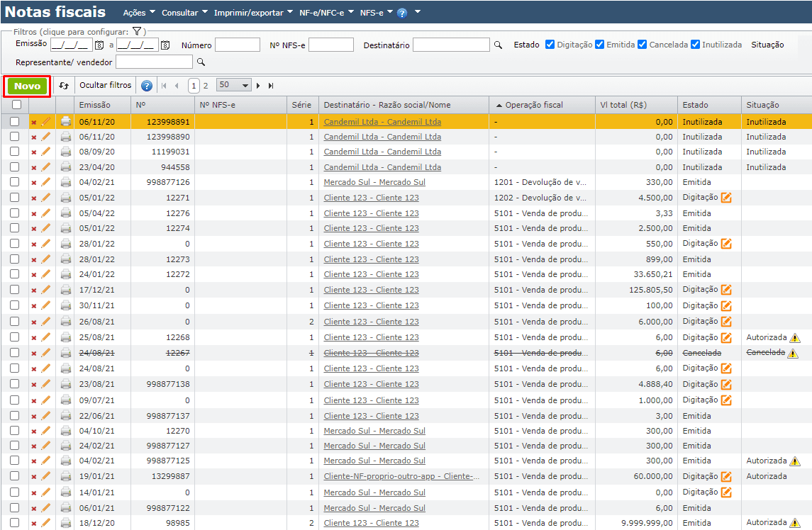812x530 pixels.
Task: Click into the Número filter input field
Action: (x=237, y=45)
